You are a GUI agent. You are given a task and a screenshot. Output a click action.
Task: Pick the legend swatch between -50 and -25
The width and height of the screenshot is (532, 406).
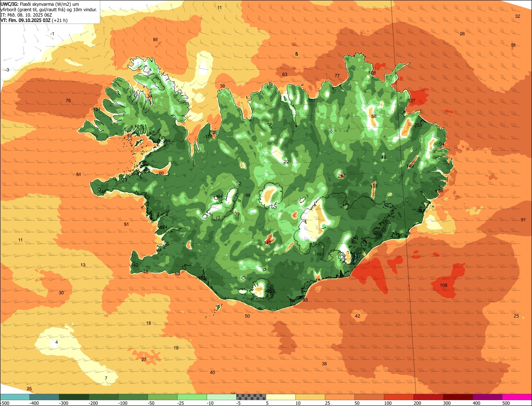pyautogui.click(x=162, y=397)
